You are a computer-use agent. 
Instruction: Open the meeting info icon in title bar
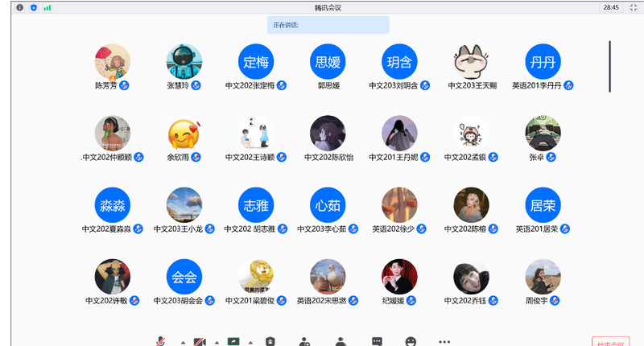tap(20, 7)
